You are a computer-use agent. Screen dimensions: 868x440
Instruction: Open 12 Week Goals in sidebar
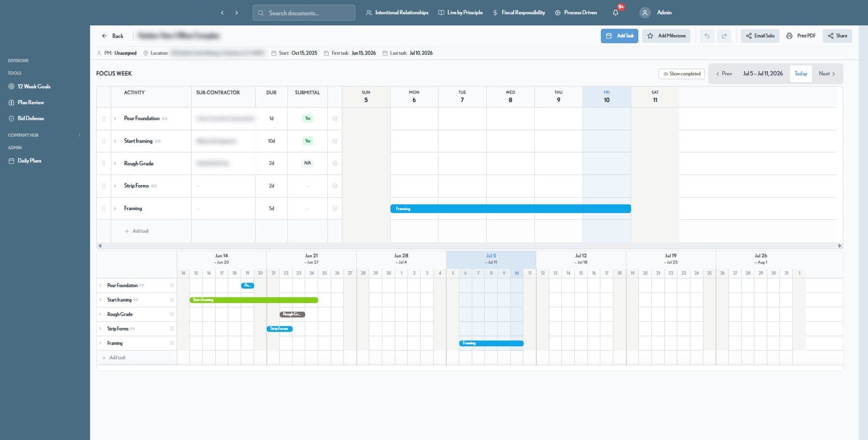29,87
